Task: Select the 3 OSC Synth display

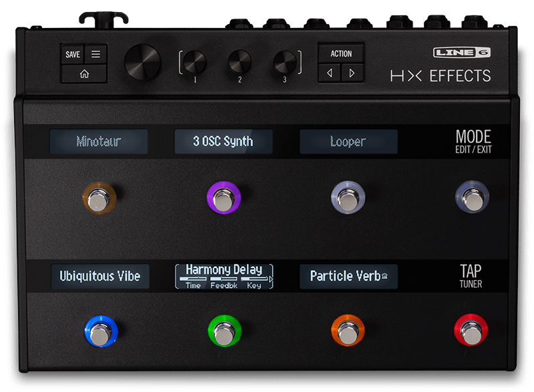Action: (224, 141)
